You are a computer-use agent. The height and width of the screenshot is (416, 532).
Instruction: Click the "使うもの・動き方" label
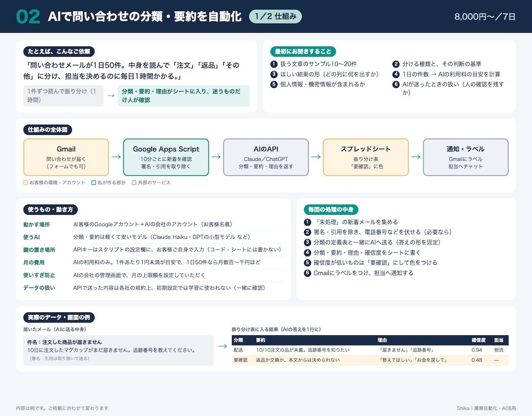click(51, 210)
